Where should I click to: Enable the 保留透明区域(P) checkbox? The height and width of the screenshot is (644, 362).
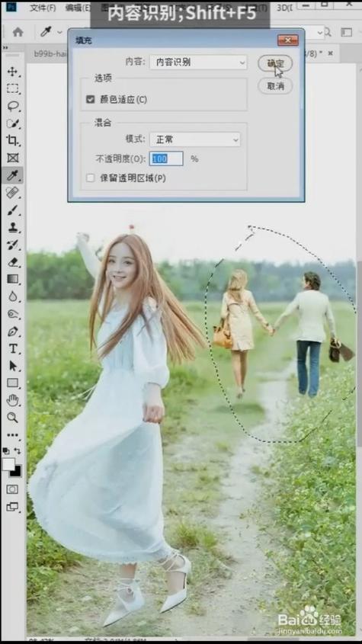tap(91, 178)
